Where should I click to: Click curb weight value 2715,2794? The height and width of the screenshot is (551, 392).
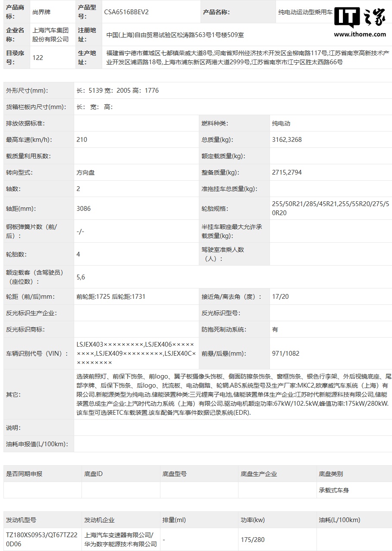pyautogui.click(x=287, y=172)
